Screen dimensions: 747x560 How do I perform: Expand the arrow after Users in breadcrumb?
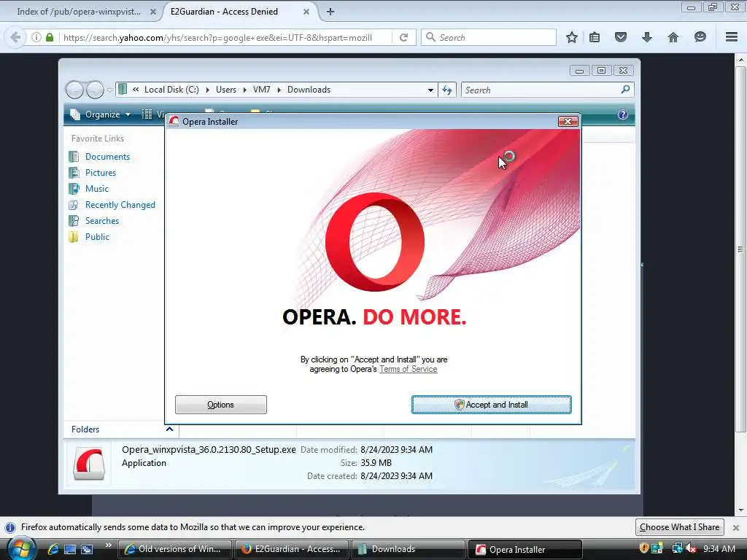(x=245, y=90)
